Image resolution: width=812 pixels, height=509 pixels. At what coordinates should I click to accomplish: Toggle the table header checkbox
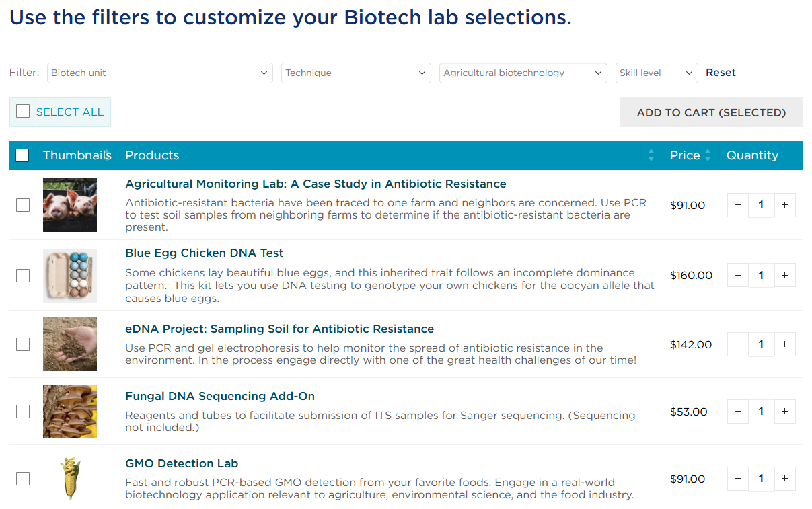click(22, 155)
